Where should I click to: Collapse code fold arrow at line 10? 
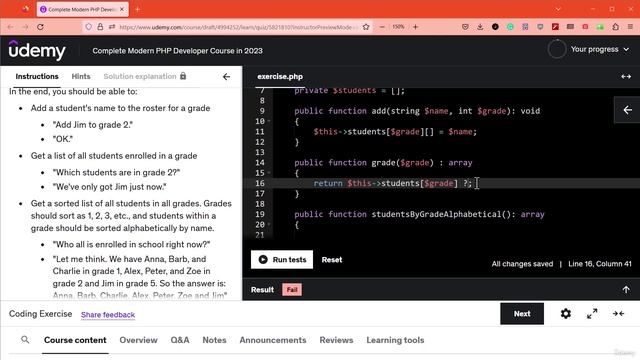point(269,121)
